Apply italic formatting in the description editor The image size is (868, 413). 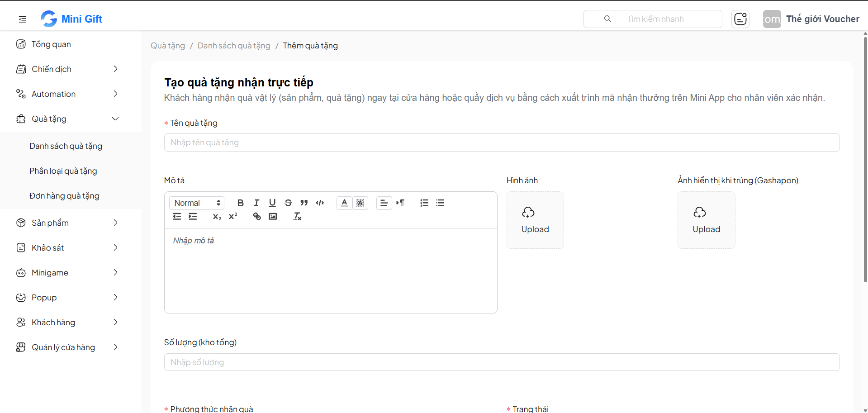(x=256, y=203)
